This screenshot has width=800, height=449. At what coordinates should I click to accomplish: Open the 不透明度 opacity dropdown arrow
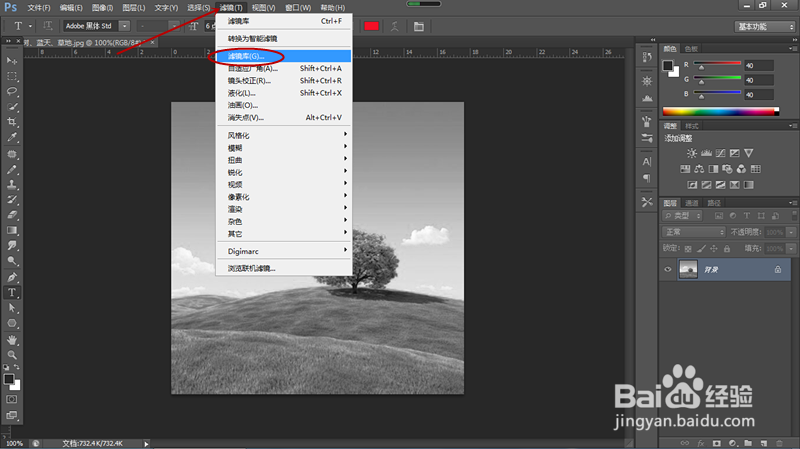point(791,232)
